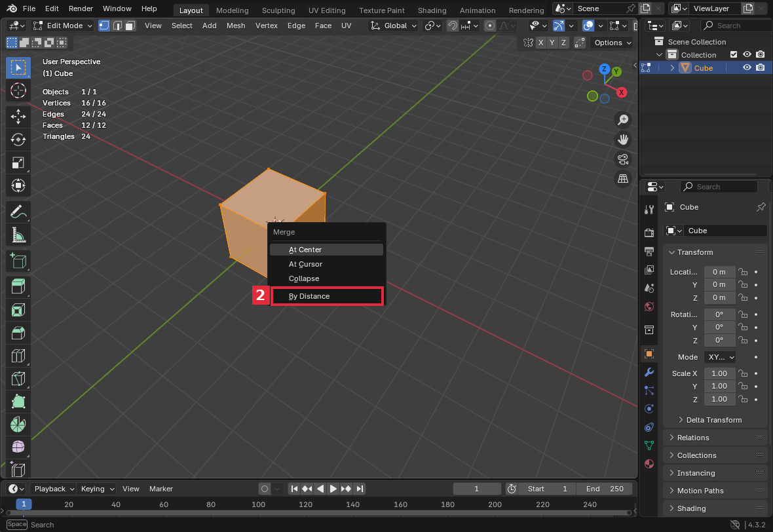Open the Global transform orientation dropdown

coord(394,26)
